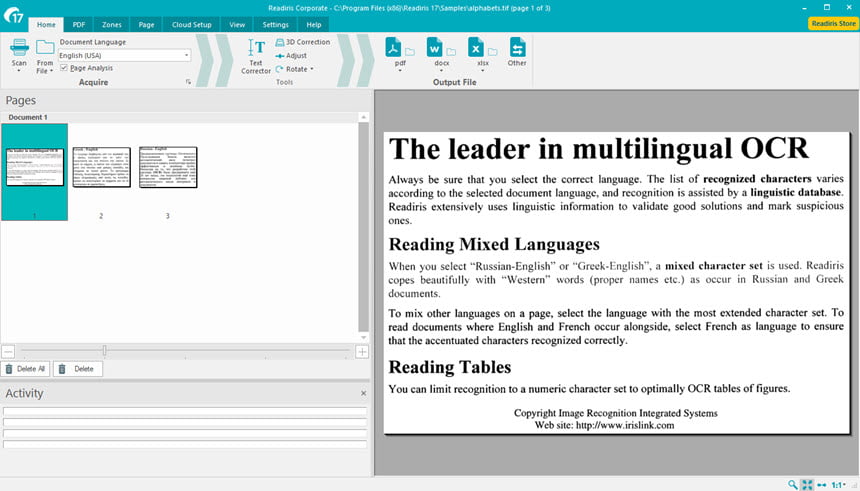Click the Scan printer icon

pos(19,48)
